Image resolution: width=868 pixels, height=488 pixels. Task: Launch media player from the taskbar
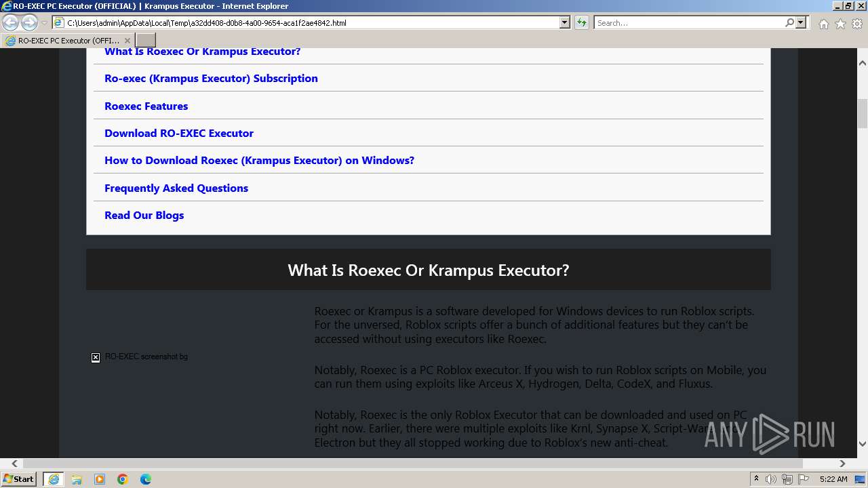[x=100, y=479]
